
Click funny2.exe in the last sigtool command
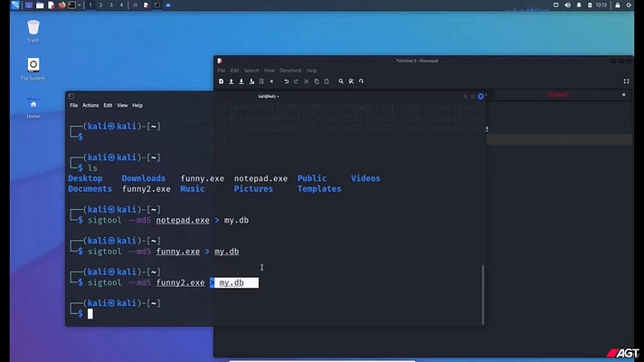click(x=180, y=282)
